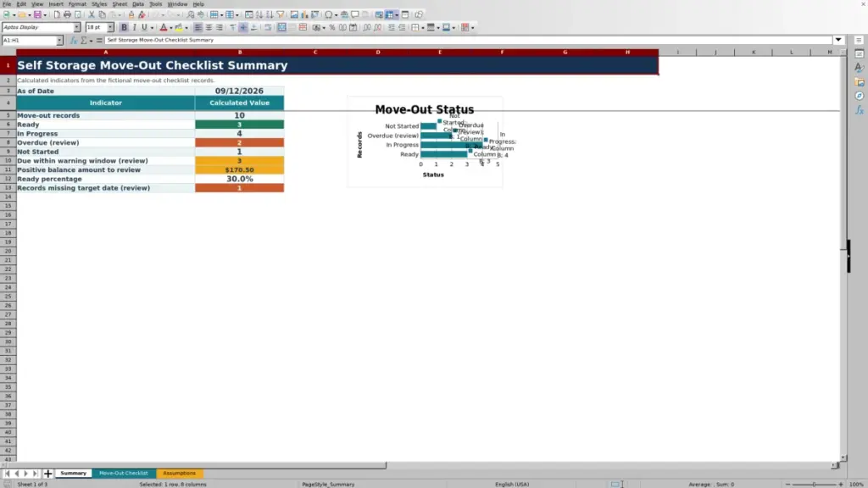
Task: Select column B by its header
Action: (240, 52)
